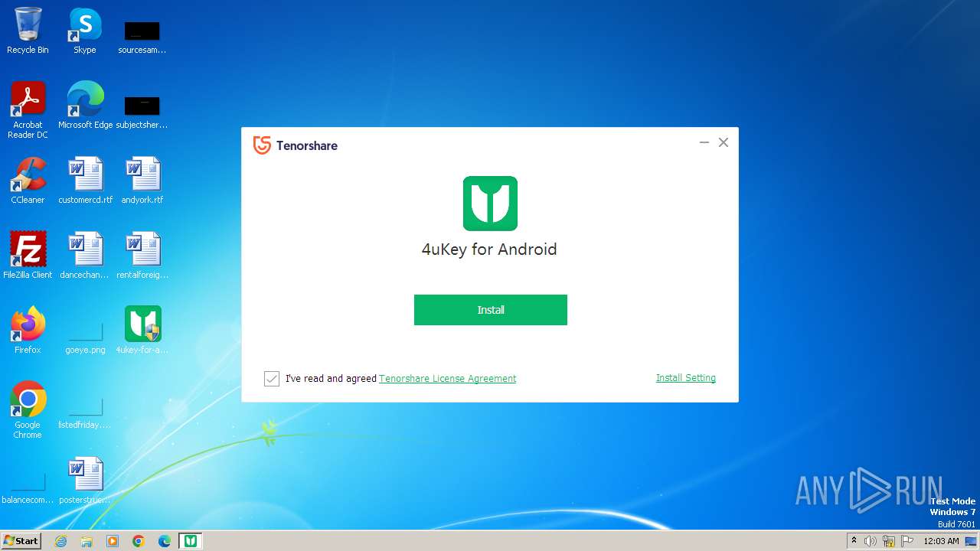This screenshot has height=551, width=980.
Task: Open Microsoft Edge from the taskbar
Action: (165, 541)
